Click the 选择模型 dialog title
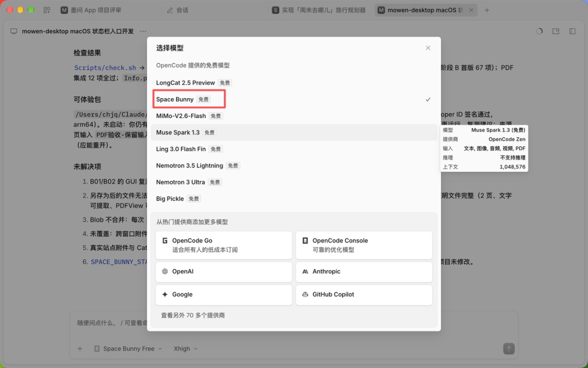 (x=170, y=48)
